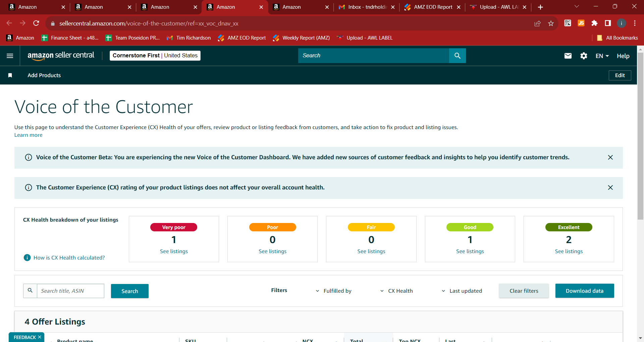Viewport: 644px width, 342px height.
Task: Click the magnifier search submit button
Action: [457, 56]
